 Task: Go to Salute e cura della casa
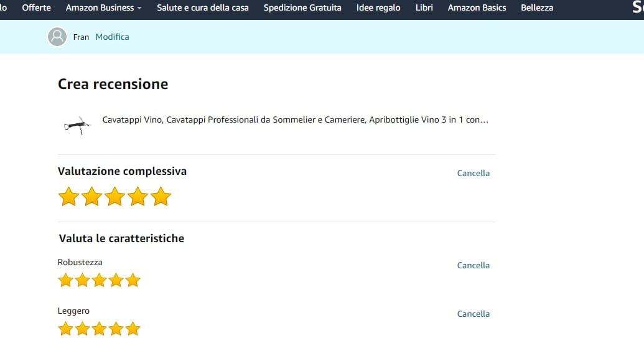click(202, 8)
